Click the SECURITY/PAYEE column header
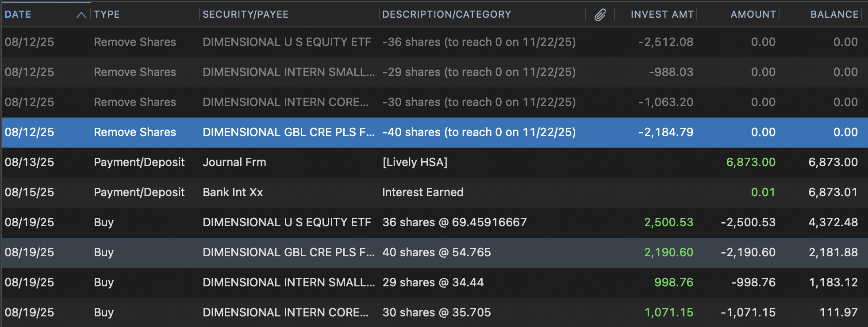 tap(246, 15)
